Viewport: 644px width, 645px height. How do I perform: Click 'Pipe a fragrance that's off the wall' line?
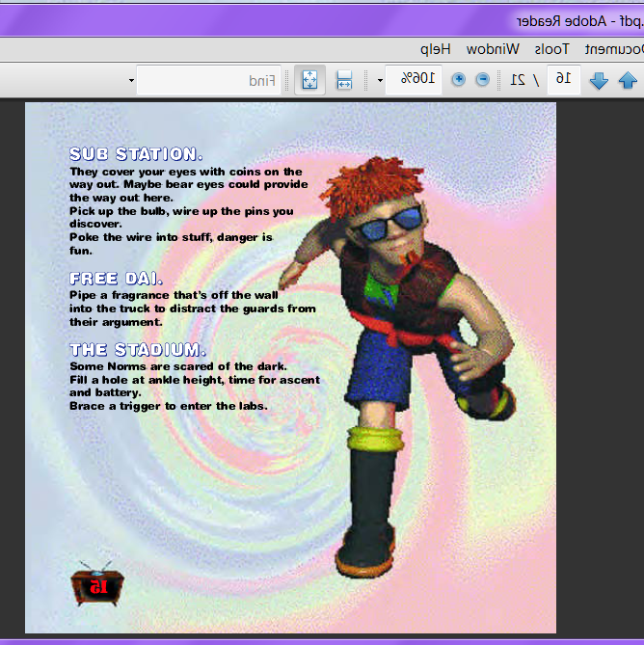(x=174, y=295)
